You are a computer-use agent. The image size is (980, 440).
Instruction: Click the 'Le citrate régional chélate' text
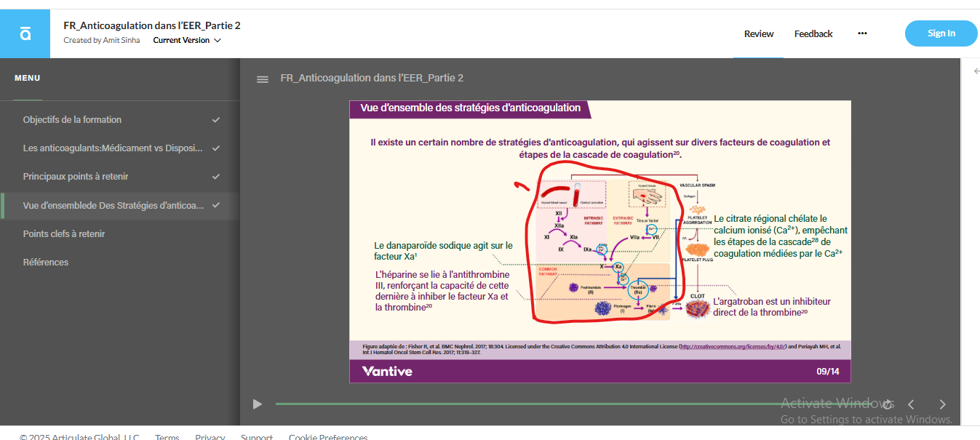[x=780, y=236]
